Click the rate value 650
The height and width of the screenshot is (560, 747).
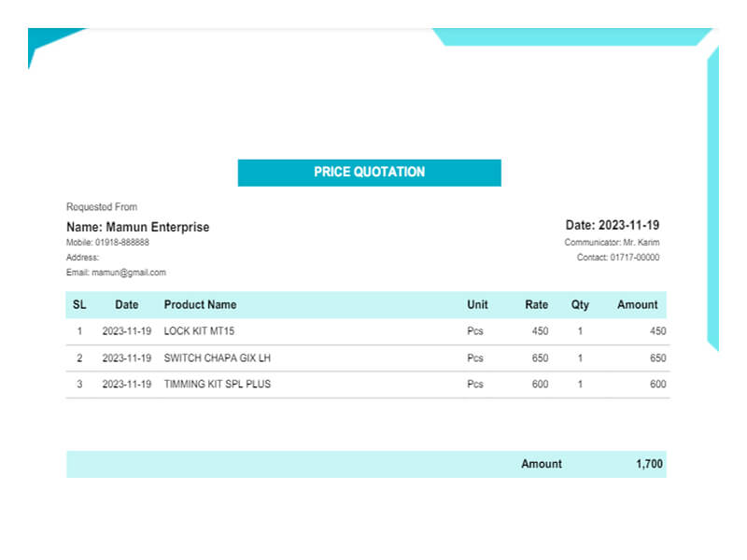pyautogui.click(x=540, y=357)
